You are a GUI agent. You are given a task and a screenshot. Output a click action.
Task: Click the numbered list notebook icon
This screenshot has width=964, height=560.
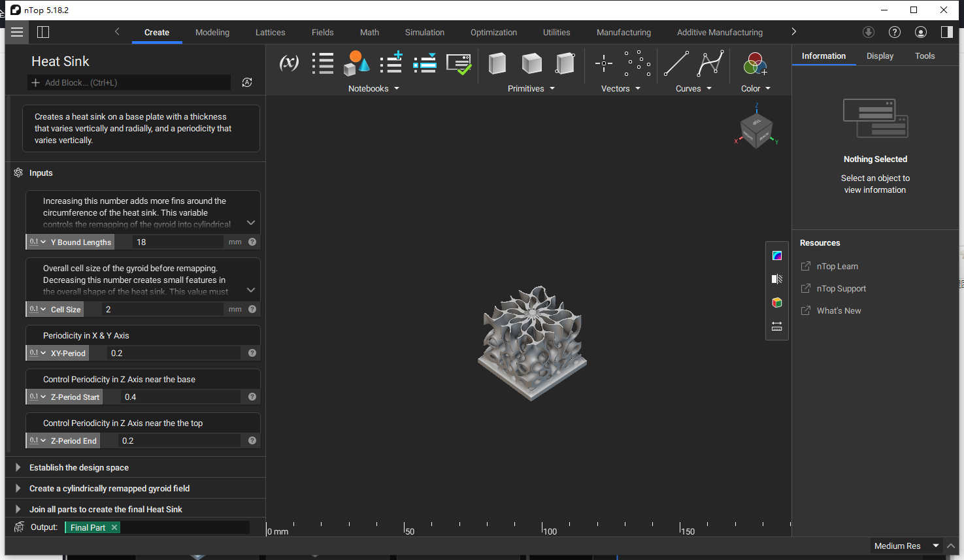coord(322,63)
